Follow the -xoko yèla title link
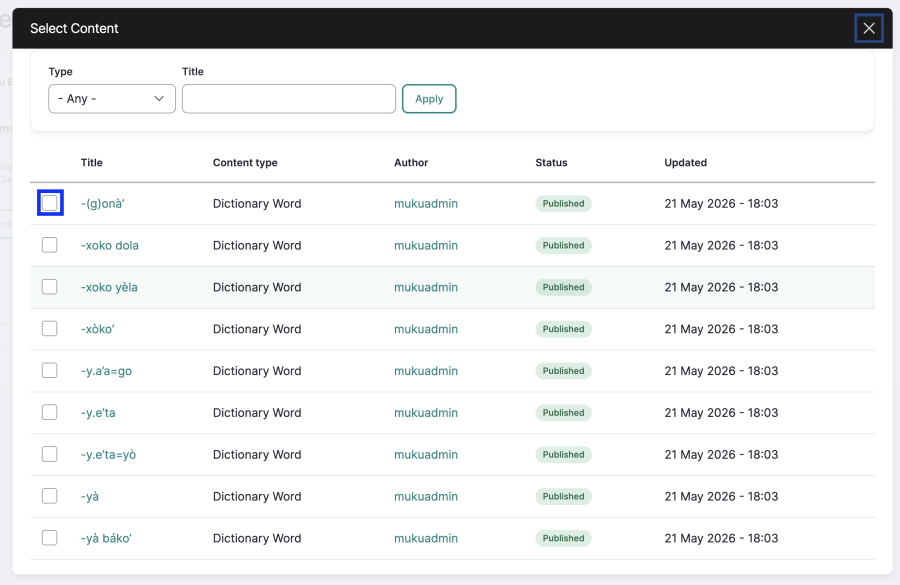900x585 pixels. [x=109, y=287]
